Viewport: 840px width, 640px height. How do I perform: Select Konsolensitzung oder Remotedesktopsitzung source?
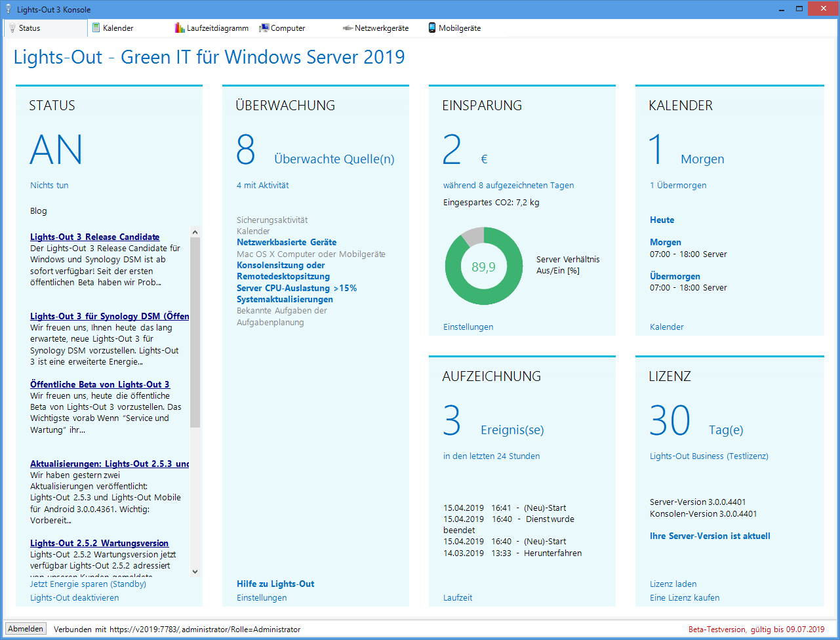(283, 271)
